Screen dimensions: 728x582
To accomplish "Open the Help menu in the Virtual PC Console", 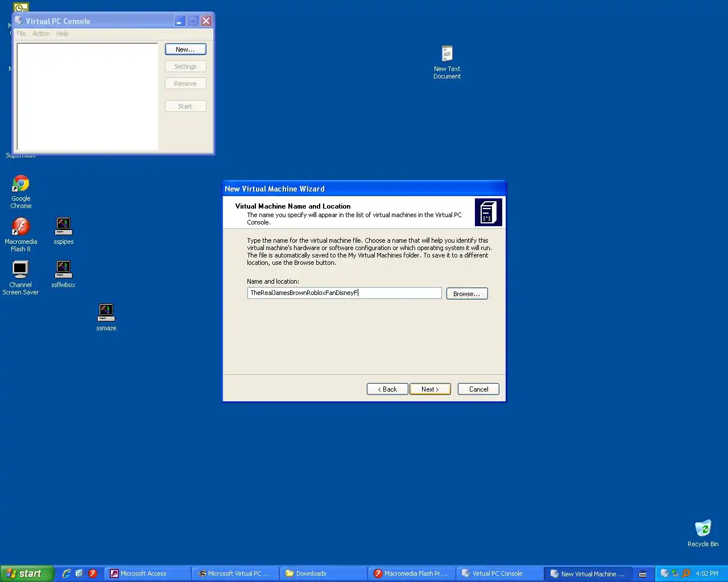I will (63, 34).
